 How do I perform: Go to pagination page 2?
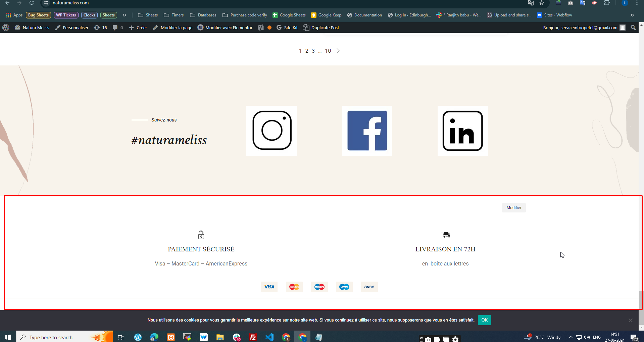point(307,51)
